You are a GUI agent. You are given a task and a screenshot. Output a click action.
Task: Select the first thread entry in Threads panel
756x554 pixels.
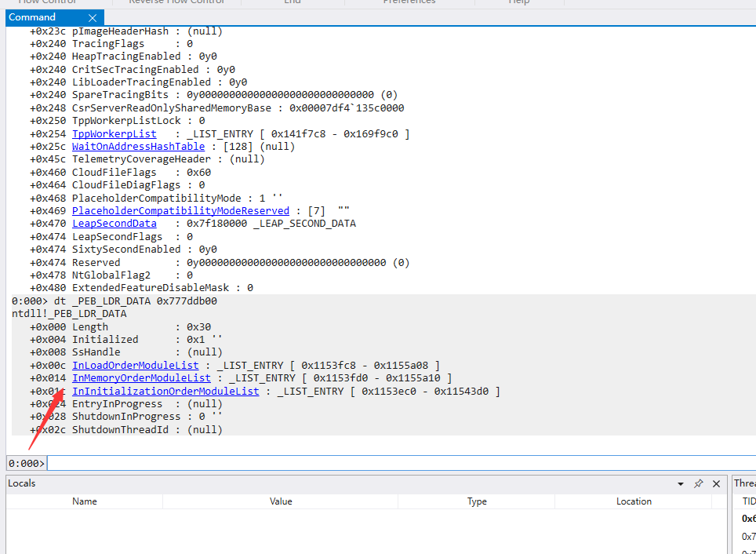pos(748,519)
